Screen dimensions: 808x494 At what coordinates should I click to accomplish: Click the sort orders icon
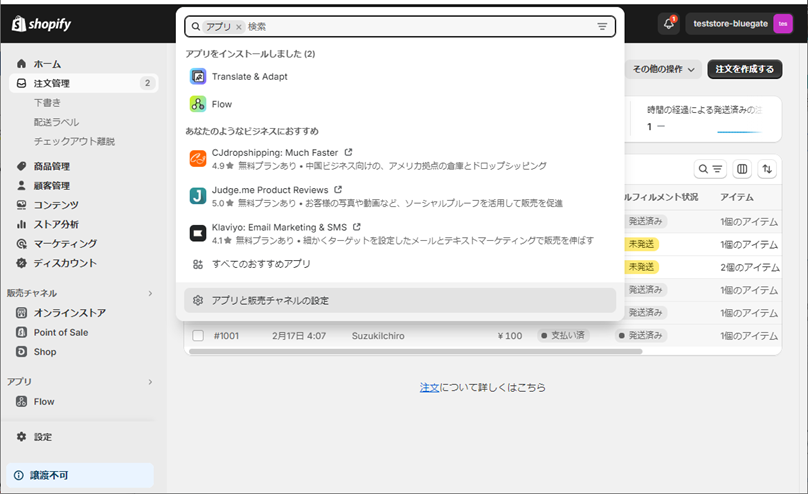(767, 170)
